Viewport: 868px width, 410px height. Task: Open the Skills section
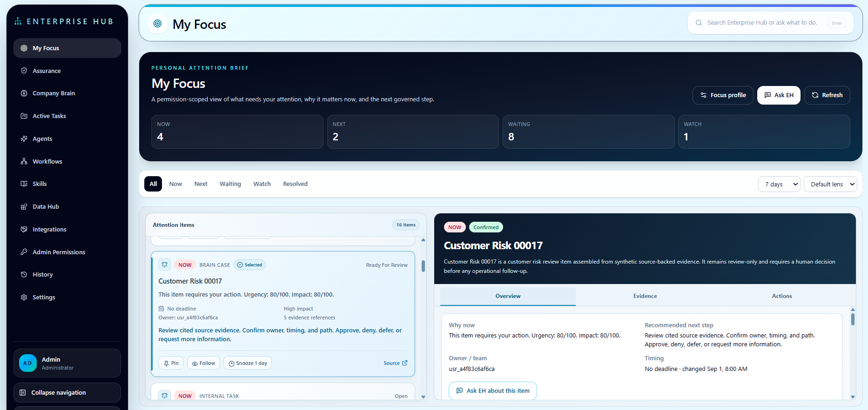(67, 184)
